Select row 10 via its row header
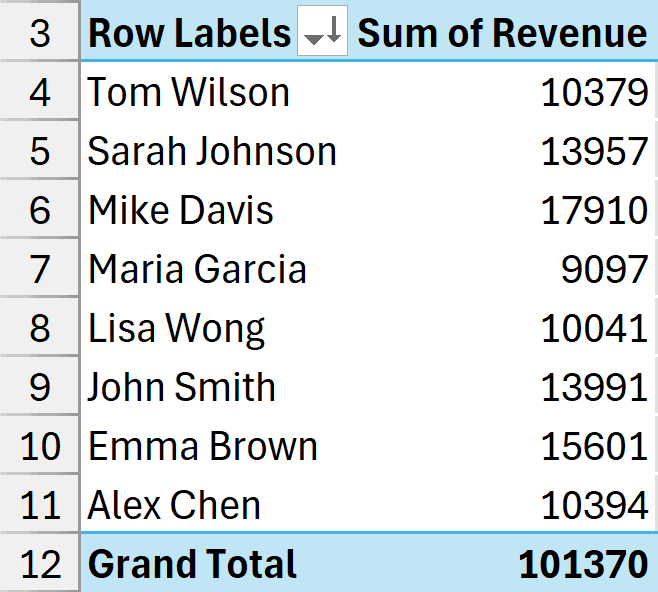Screen dimensions: 658x592 tap(39, 446)
